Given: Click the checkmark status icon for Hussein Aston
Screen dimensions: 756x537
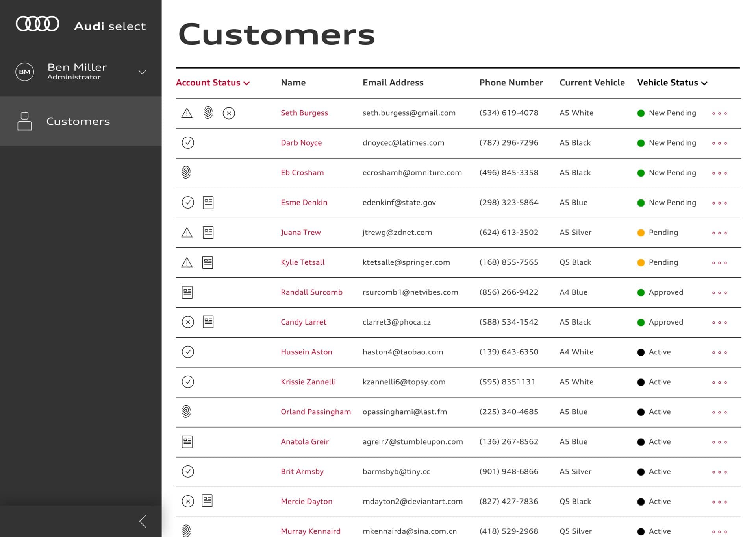Looking at the screenshot, I should pos(188,352).
